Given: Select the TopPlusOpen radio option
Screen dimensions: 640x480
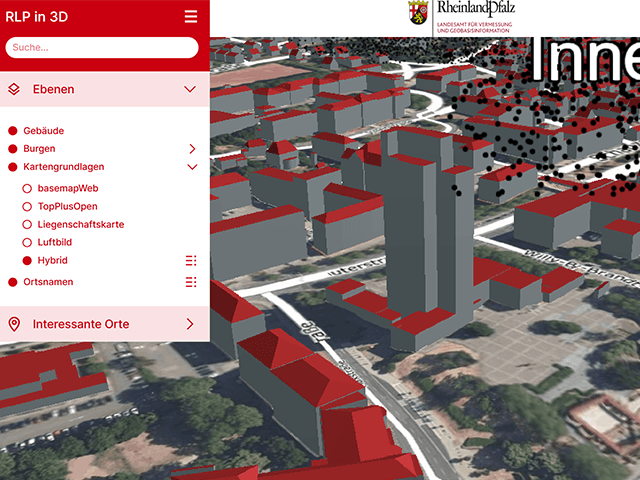Looking at the screenshot, I should click(x=27, y=207).
